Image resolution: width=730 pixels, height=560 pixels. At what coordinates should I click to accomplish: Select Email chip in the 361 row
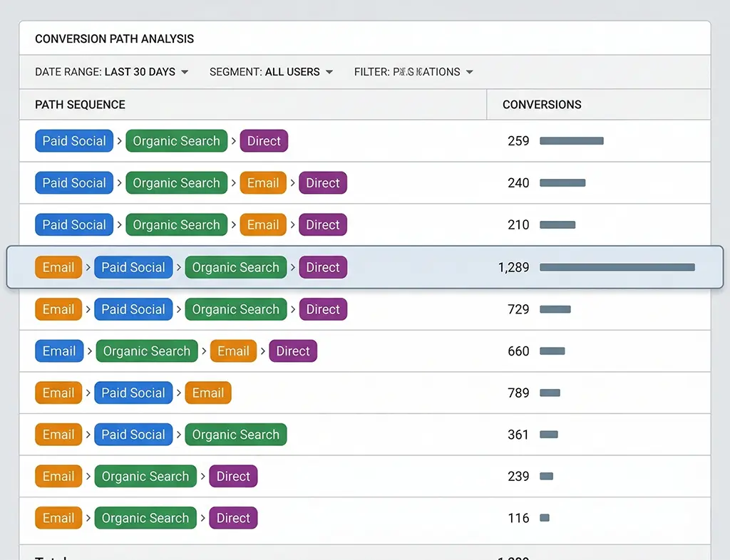(58, 435)
